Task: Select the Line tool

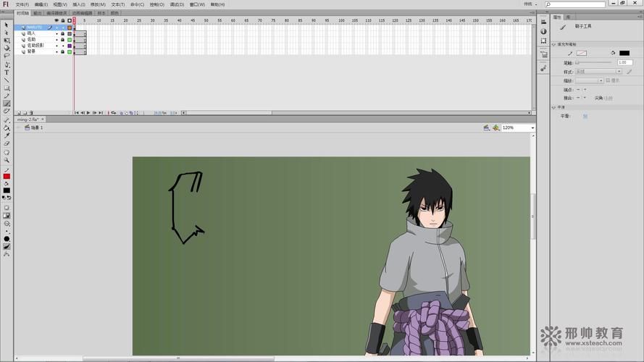Action: [7, 80]
